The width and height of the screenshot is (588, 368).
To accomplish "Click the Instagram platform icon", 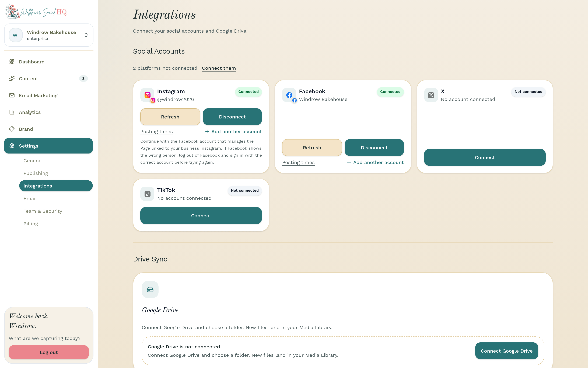I will coord(147,95).
